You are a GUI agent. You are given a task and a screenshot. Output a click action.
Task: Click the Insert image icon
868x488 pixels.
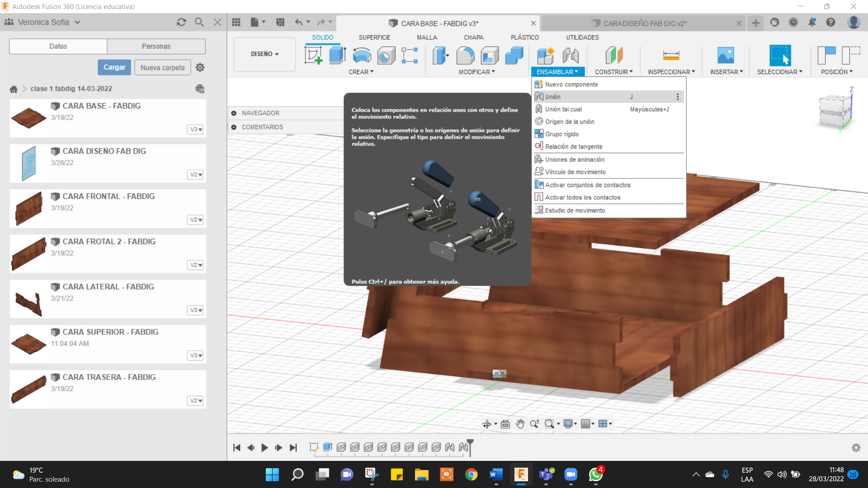(726, 56)
